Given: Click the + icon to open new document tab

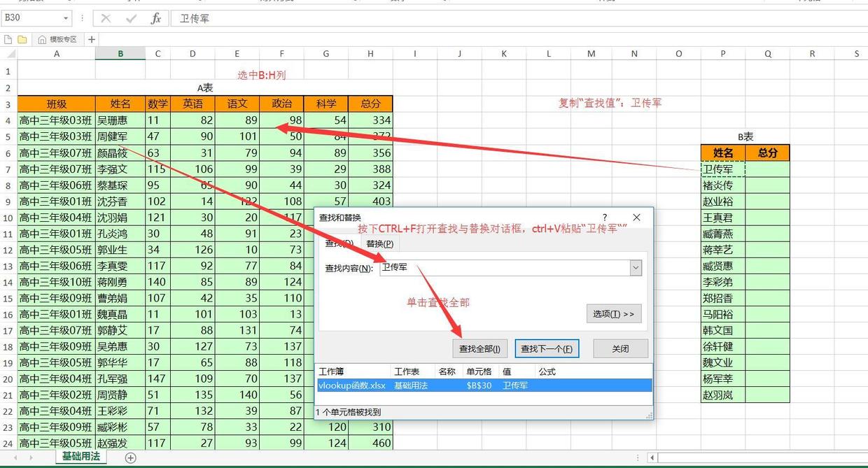Looking at the screenshot, I should 92,39.
